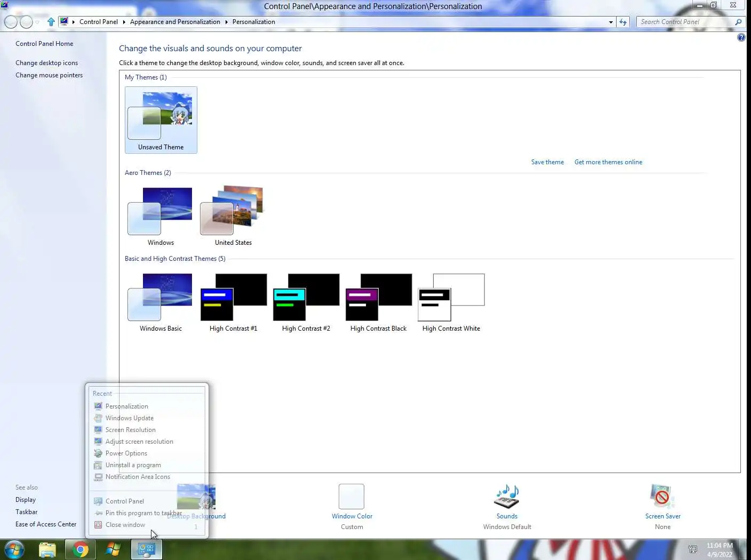
Task: Choose Pin this program to taskbar
Action: coord(147,513)
